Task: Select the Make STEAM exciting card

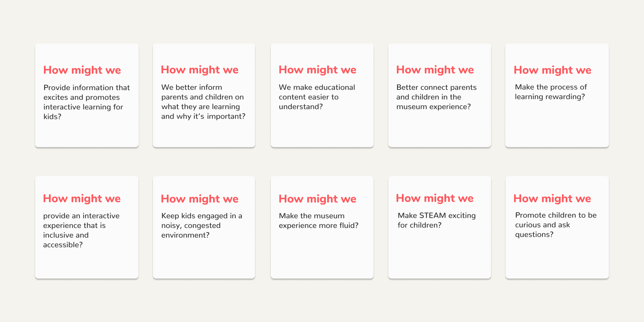Action: [x=440, y=227]
